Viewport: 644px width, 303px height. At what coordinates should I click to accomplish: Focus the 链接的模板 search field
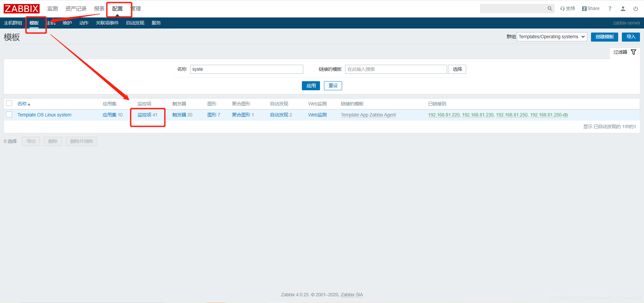tap(396, 69)
